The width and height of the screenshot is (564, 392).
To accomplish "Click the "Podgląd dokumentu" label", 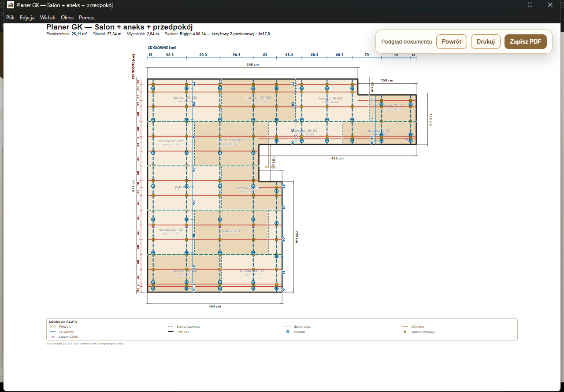I will [406, 42].
